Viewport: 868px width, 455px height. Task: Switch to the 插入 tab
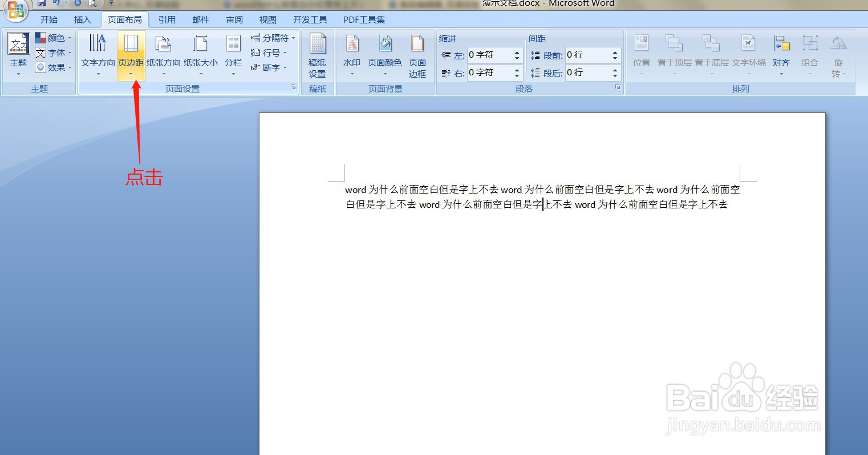click(x=83, y=19)
